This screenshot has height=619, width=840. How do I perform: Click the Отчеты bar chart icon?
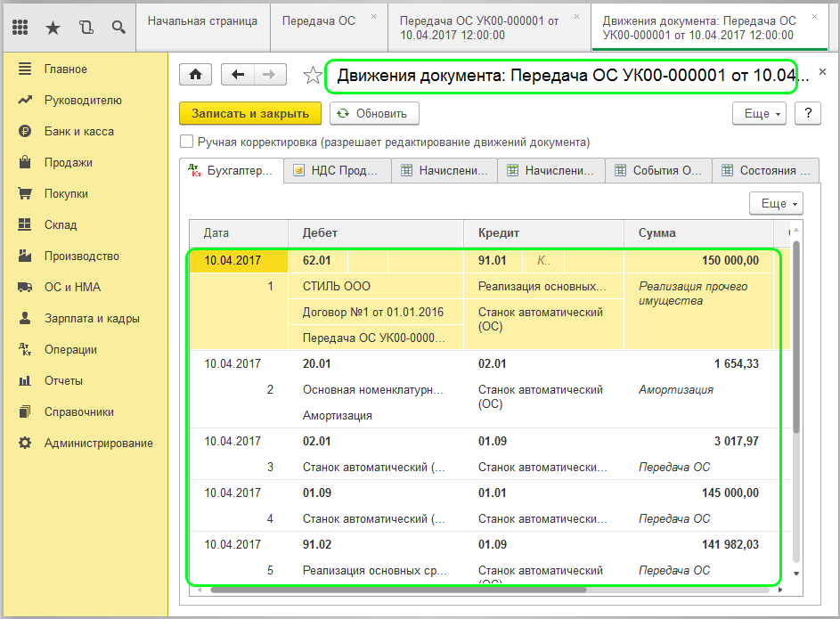point(25,380)
